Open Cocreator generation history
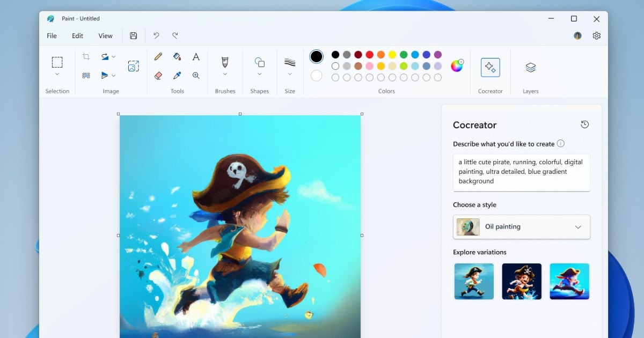Screen dimensions: 644x338 point(584,124)
